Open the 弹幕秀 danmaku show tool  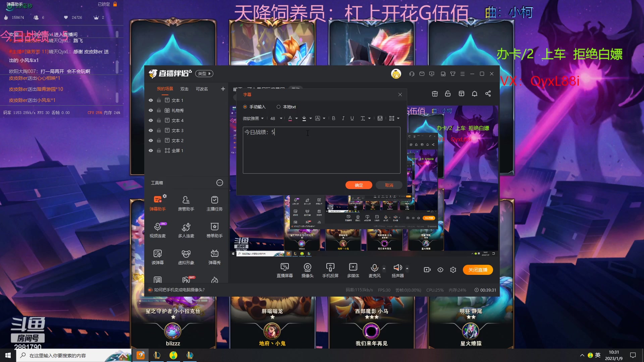214,257
